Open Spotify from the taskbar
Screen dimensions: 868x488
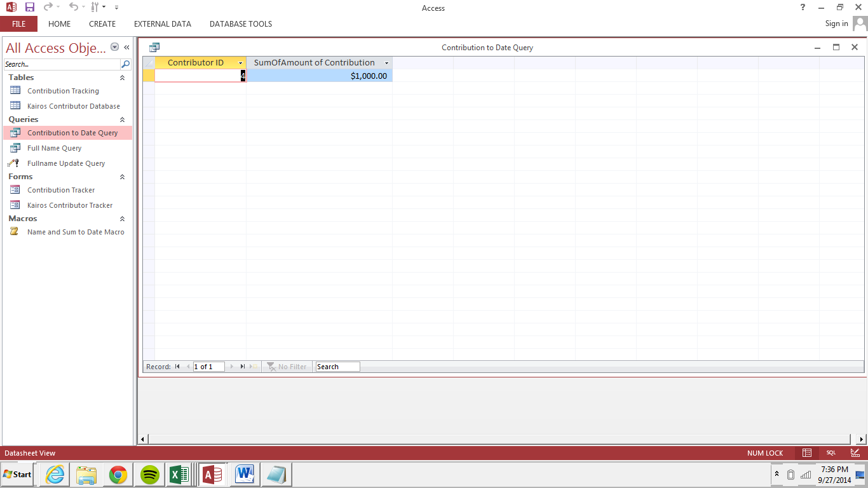tap(149, 475)
